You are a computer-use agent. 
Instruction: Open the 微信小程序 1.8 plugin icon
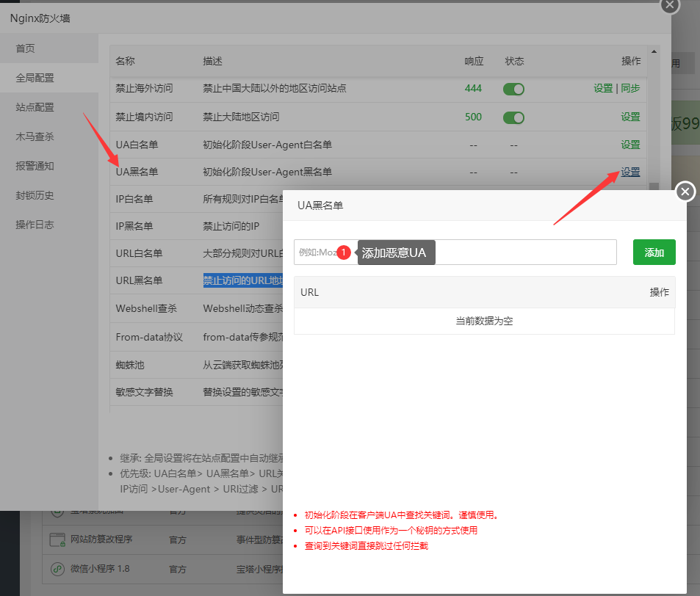pyautogui.click(x=57, y=568)
